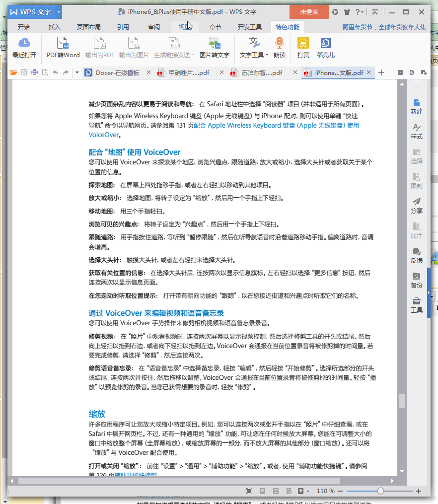Click 最近打开 cloud icon
The image size is (438, 504).
pyautogui.click(x=24, y=43)
